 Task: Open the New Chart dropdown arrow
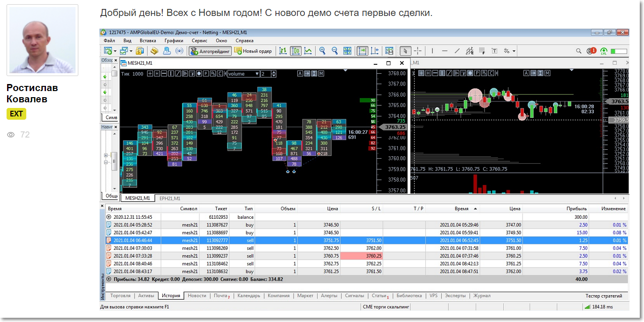tap(114, 51)
